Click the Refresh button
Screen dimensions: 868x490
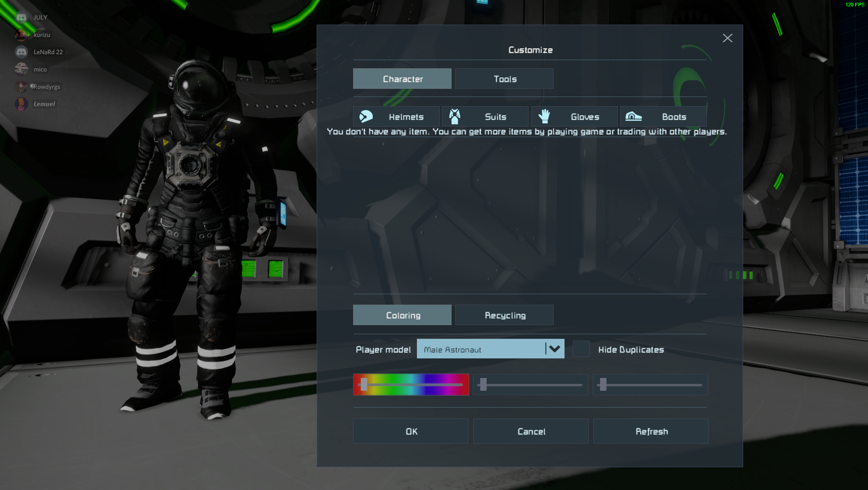pos(651,431)
